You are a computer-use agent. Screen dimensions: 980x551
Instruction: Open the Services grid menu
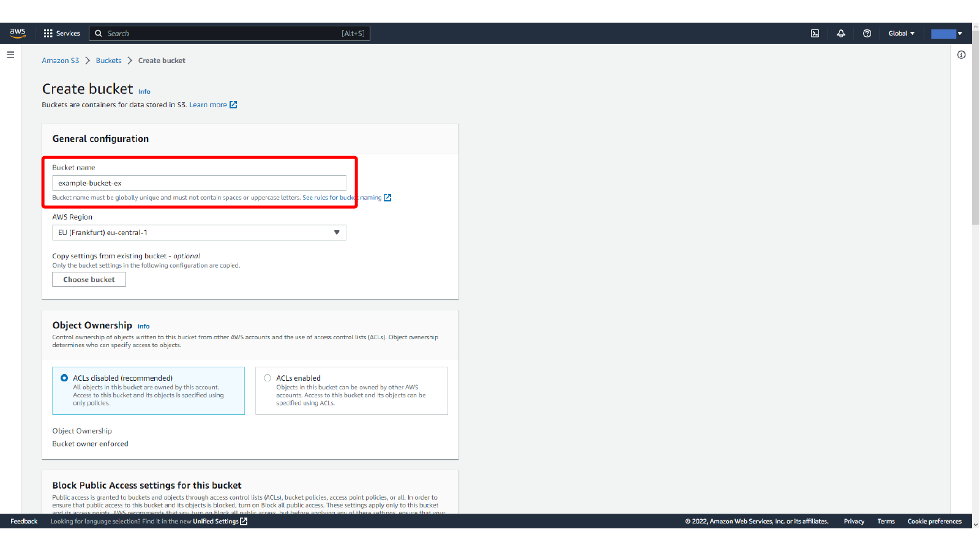pos(62,33)
